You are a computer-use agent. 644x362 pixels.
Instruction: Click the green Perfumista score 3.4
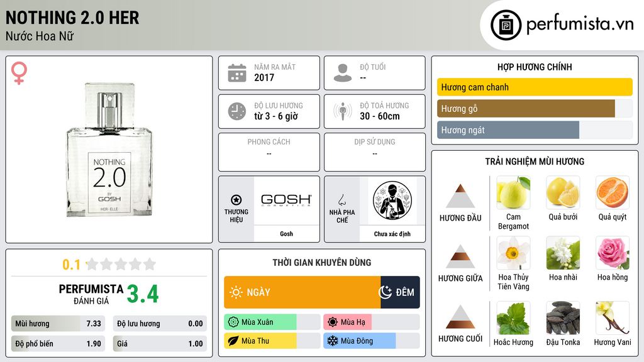pyautogui.click(x=143, y=294)
